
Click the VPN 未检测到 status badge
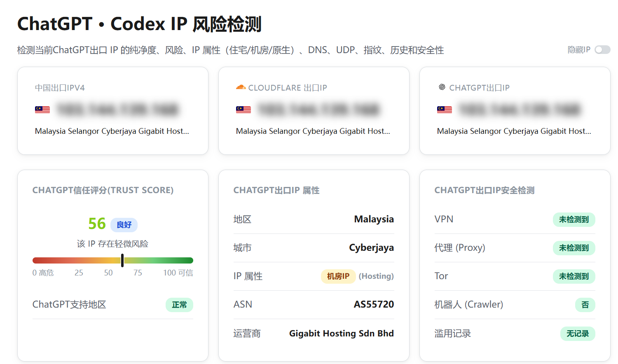574,219
